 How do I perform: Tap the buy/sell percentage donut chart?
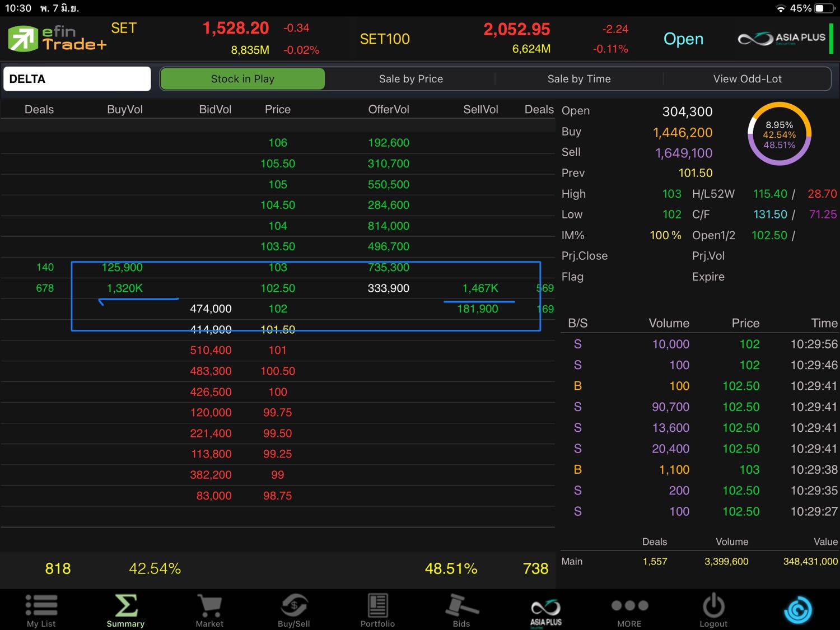pyautogui.click(x=780, y=134)
